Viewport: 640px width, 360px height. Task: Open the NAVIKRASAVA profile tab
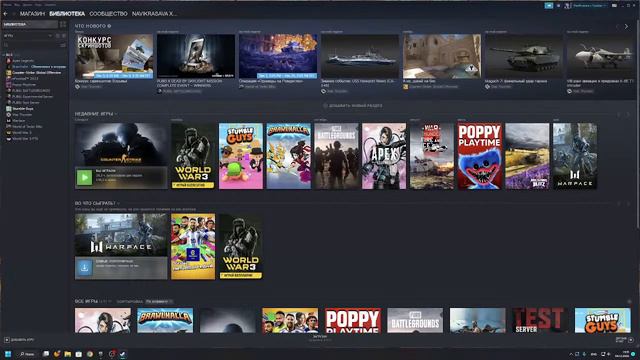[154, 14]
